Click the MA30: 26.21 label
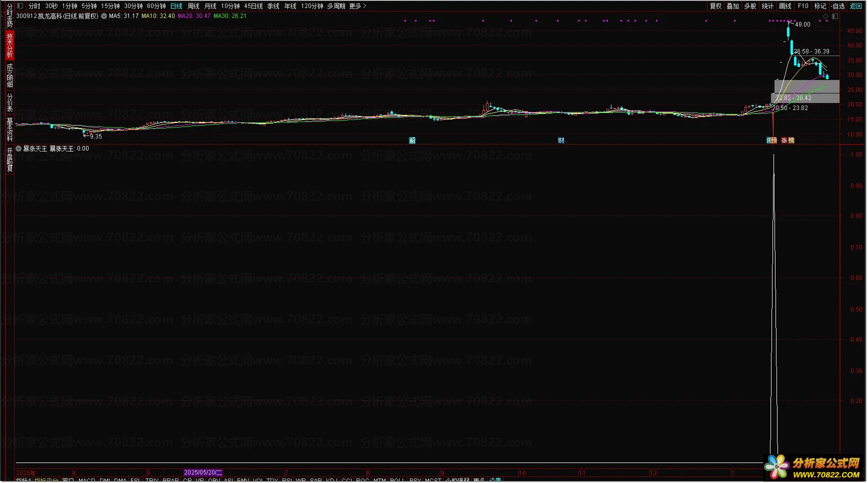Image resolution: width=868 pixels, height=483 pixels. point(230,16)
